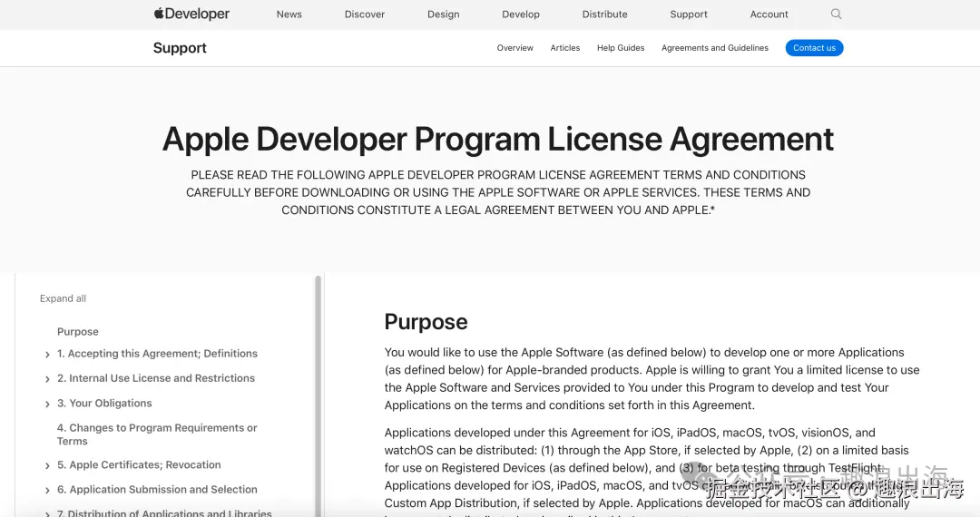
Task: Open 5. Apple Certificates; Revocation section
Action: click(x=139, y=465)
